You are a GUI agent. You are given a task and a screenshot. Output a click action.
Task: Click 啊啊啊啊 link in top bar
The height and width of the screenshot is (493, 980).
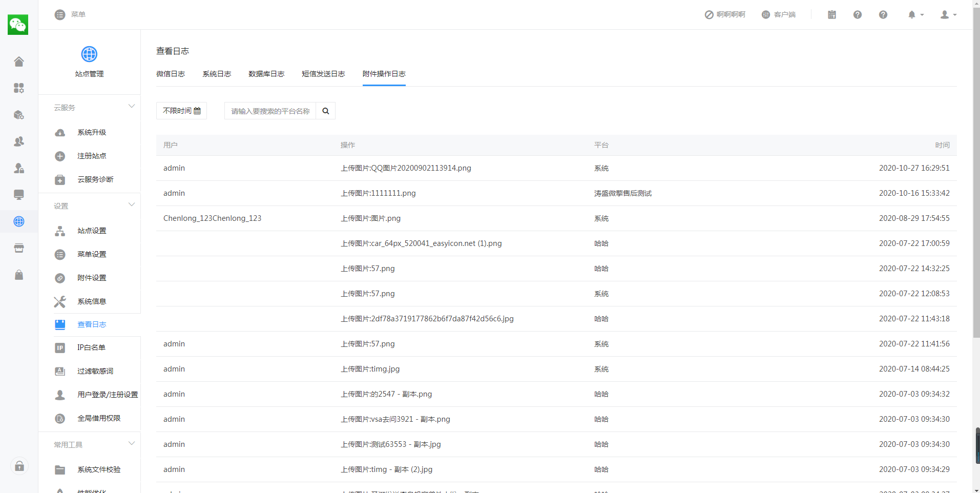(725, 14)
